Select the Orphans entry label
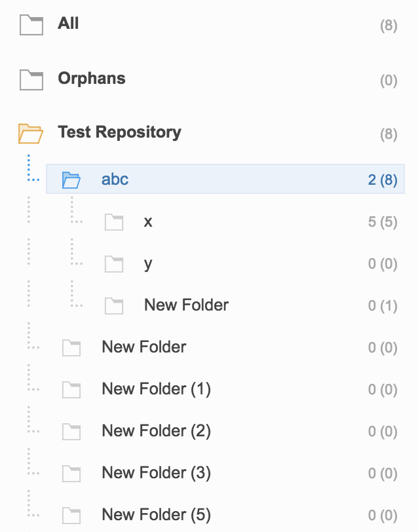This screenshot has height=532, width=418. 92,79
